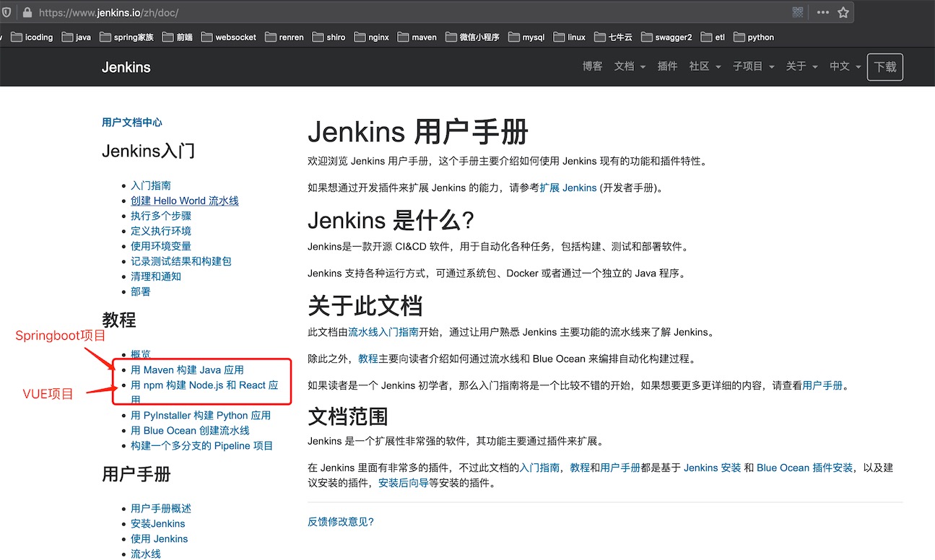Select the 使用环境变量 link

(x=161, y=246)
